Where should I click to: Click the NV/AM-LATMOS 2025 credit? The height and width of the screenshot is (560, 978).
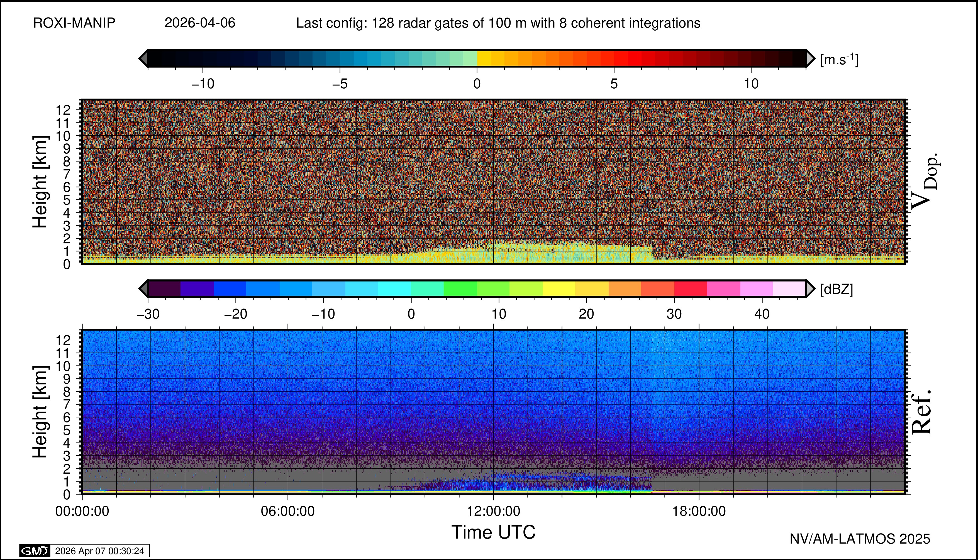860,539
